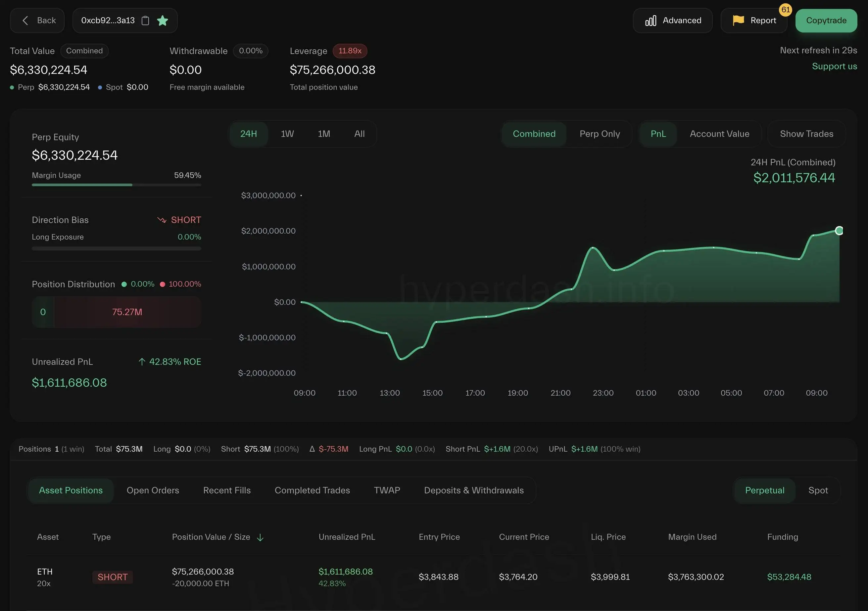The width and height of the screenshot is (868, 611).
Task: View the Deposits & Withdrawals tab
Action: (x=473, y=490)
